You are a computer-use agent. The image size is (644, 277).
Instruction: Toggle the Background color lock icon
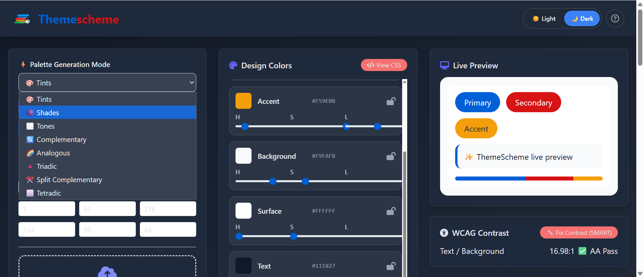click(391, 156)
